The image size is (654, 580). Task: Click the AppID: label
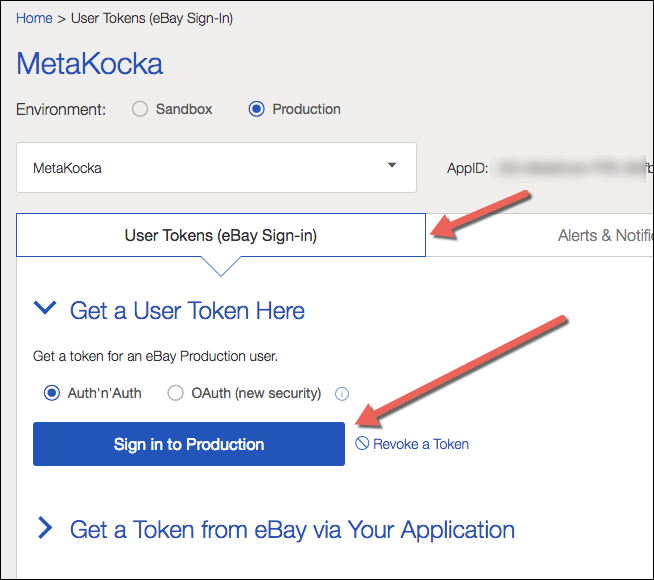[468, 168]
